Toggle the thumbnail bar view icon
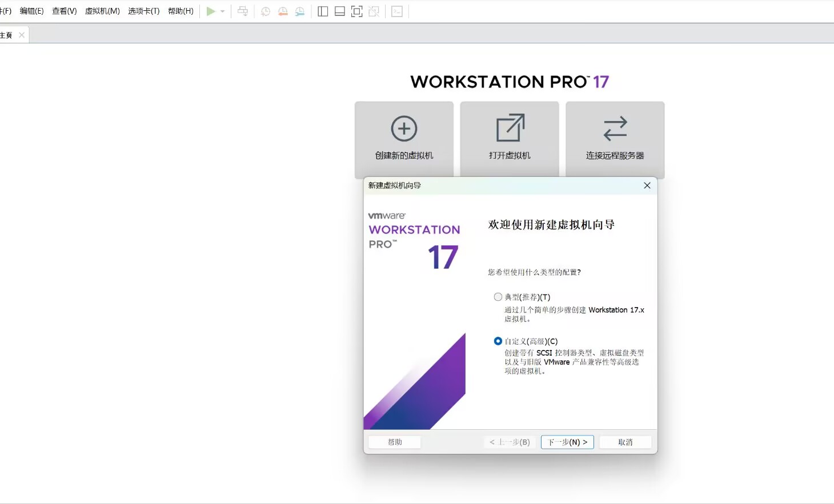The height and width of the screenshot is (504, 834). (x=340, y=11)
